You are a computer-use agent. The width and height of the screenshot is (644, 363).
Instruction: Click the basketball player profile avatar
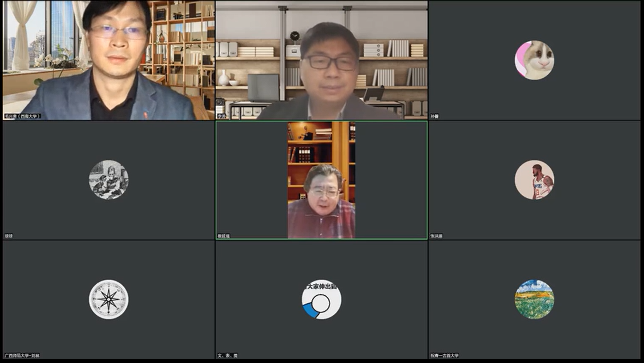pyautogui.click(x=534, y=179)
